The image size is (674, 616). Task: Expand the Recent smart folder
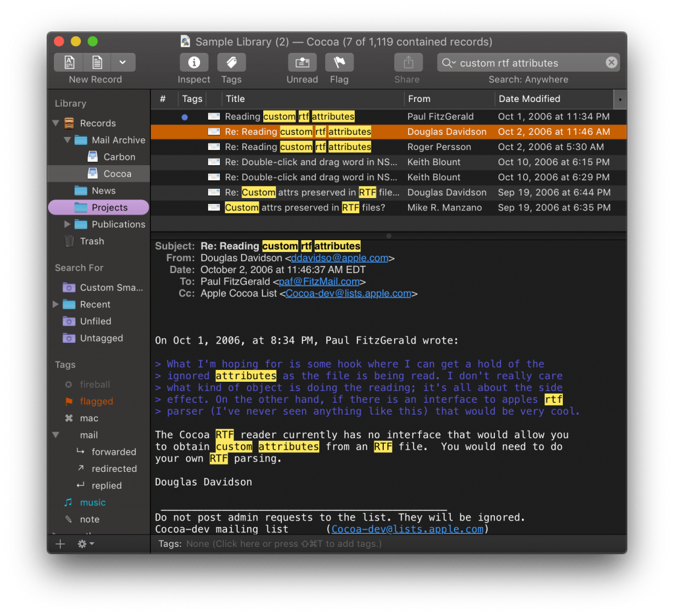[55, 304]
